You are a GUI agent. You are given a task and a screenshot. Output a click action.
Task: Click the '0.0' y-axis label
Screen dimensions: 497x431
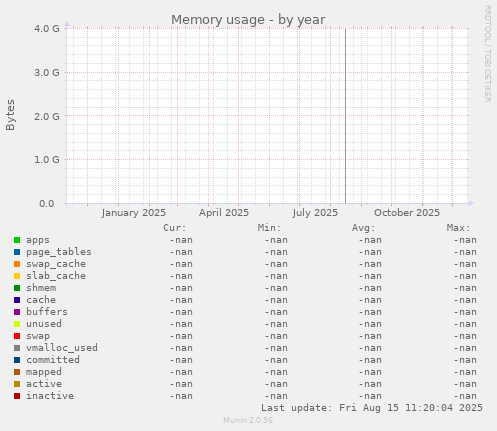pos(47,204)
